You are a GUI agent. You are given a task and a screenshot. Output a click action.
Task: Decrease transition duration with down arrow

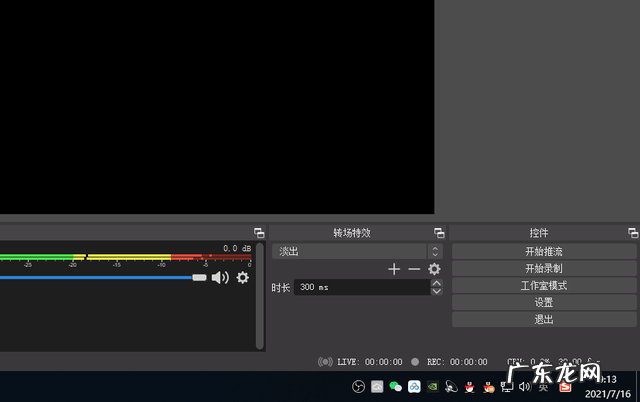coord(436,291)
